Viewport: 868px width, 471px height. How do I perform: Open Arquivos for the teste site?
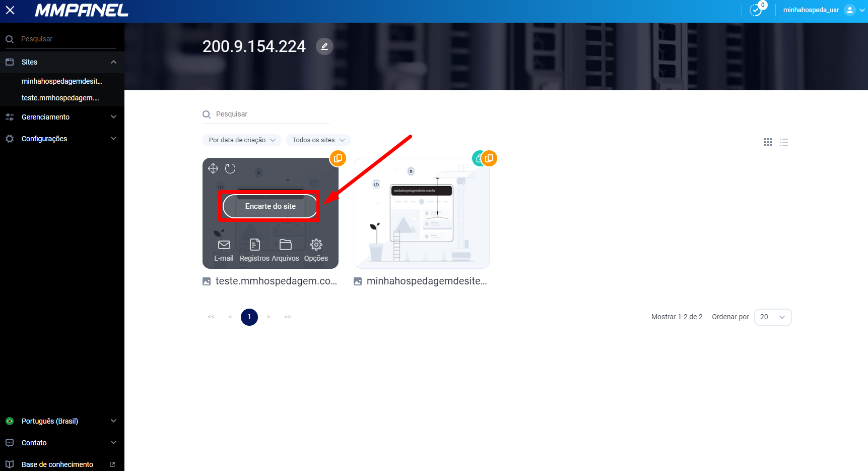[285, 251]
